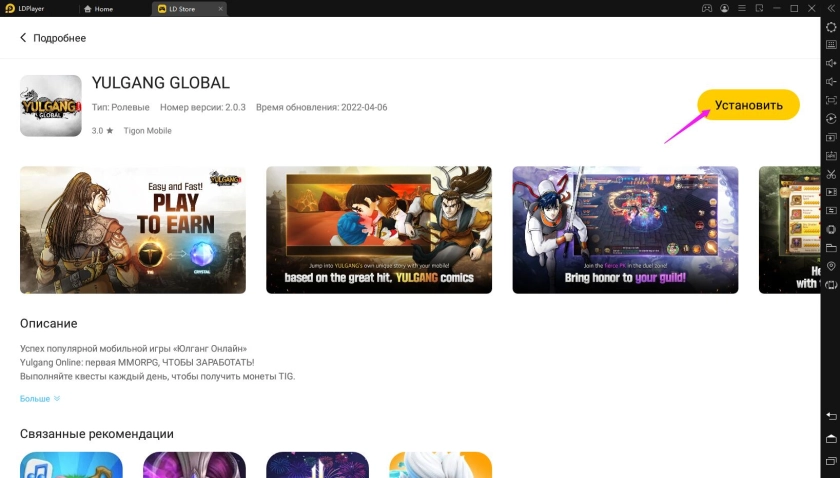Click the recent apps icon in sidebar

(x=831, y=460)
